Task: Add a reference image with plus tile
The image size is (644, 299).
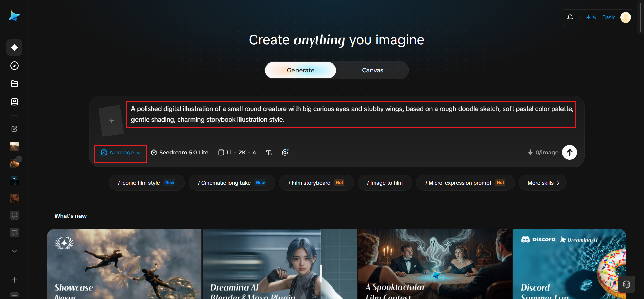Action: tap(111, 121)
